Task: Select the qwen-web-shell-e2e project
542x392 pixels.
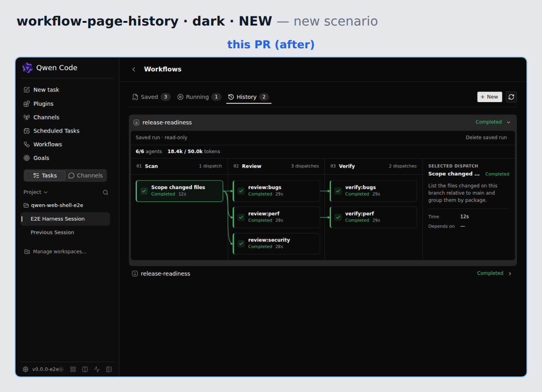Action: (x=65, y=205)
